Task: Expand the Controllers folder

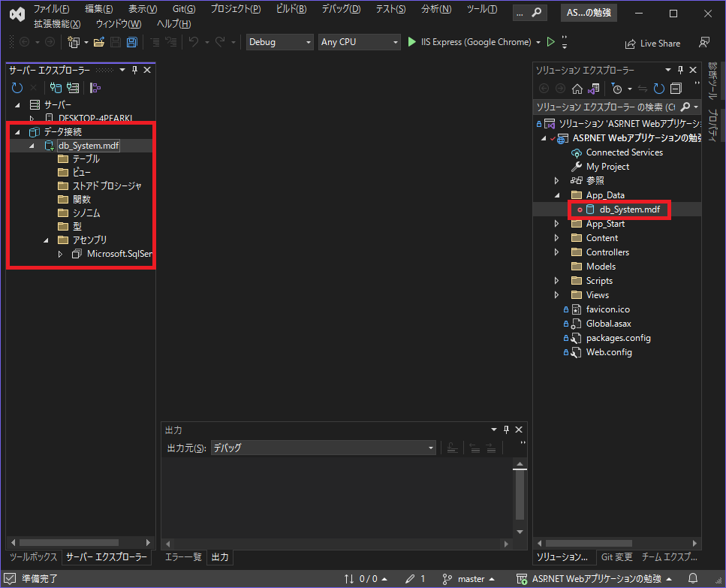Action: pos(556,252)
